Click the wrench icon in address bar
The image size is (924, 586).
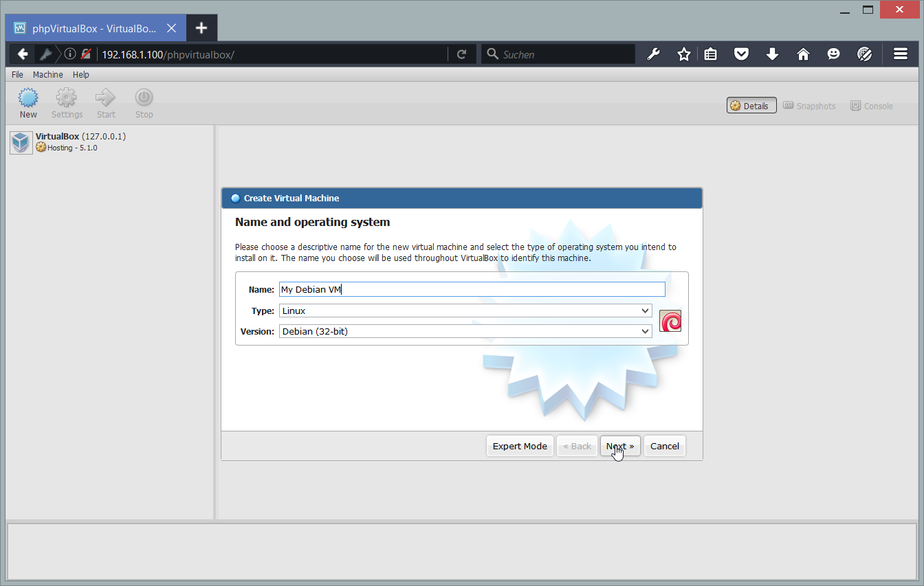click(45, 54)
